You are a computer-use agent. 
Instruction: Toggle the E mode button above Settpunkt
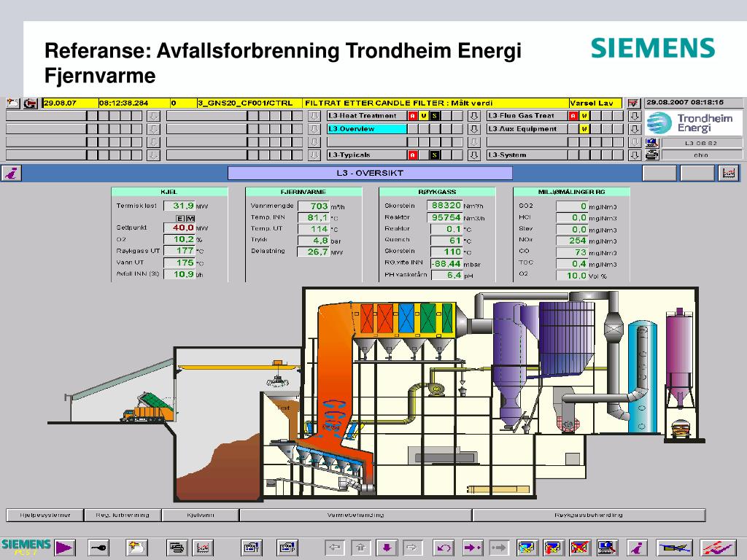point(180,218)
